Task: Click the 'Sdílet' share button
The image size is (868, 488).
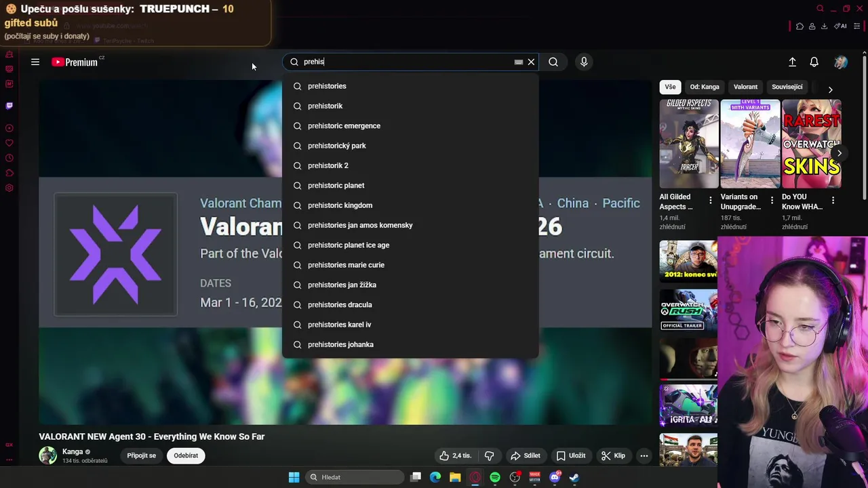Action: coord(526,455)
